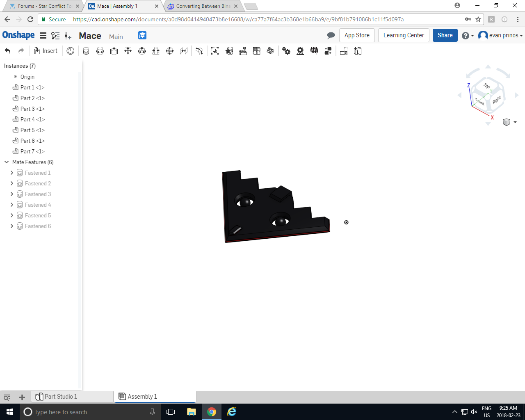The height and width of the screenshot is (420, 525).
Task: Expand the Fastened 3 mate
Action: [12, 194]
